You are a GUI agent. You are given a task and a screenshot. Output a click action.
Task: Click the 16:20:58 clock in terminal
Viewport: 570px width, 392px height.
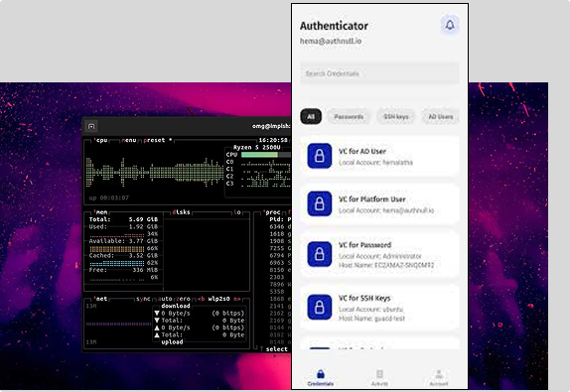click(273, 140)
